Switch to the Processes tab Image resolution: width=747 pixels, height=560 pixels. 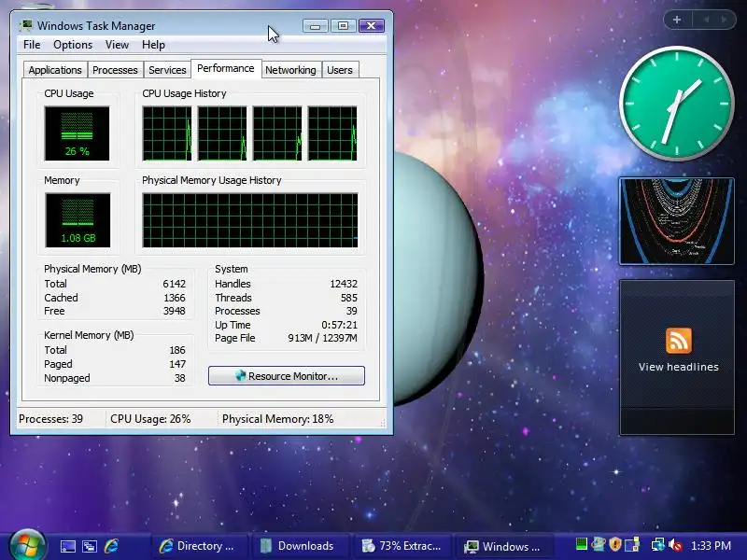point(115,70)
